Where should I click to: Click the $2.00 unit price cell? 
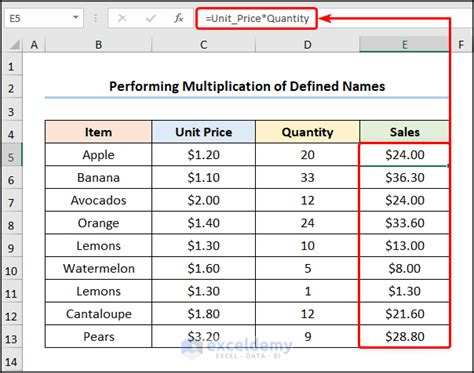[x=204, y=200]
